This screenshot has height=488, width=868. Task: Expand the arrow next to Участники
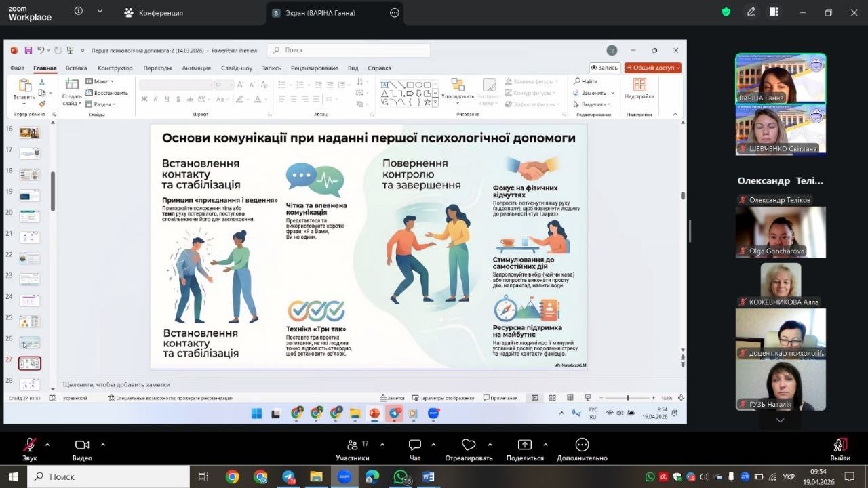click(x=382, y=445)
